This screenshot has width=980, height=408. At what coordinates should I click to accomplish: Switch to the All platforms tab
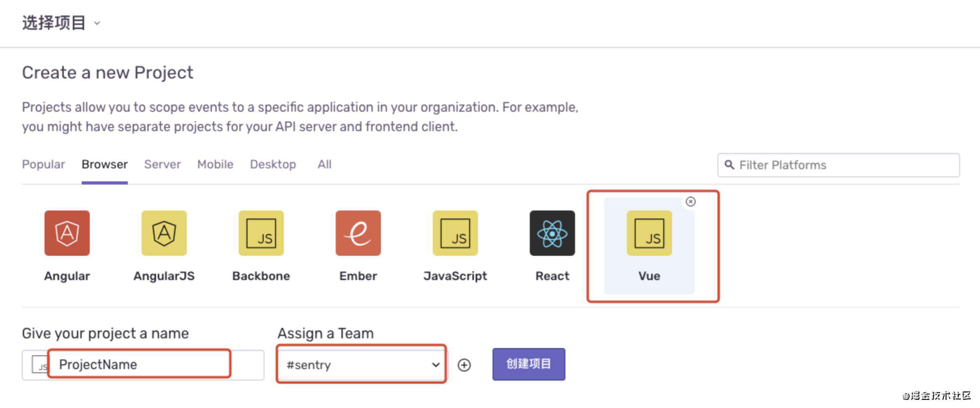coord(324,164)
